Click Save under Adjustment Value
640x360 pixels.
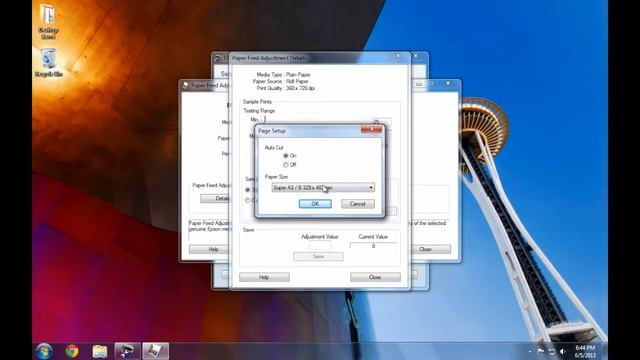pyautogui.click(x=318, y=256)
